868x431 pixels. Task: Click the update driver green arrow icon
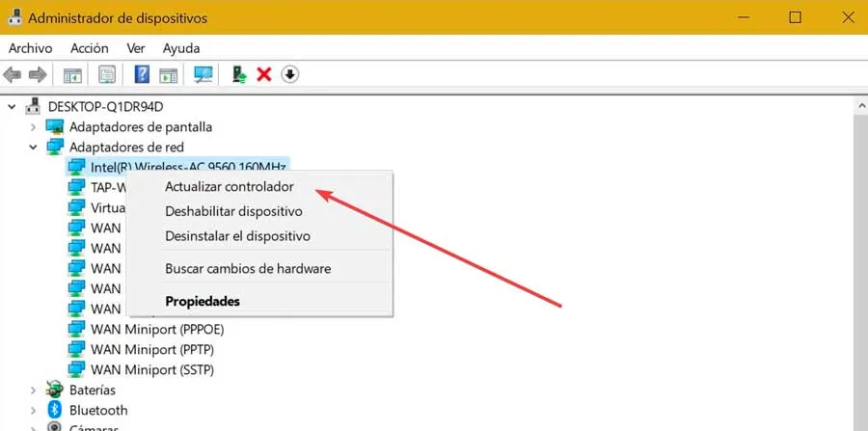(x=239, y=74)
